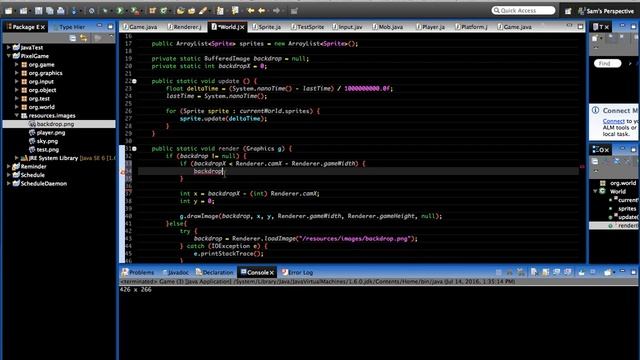Click the Pin Console icon
The width and height of the screenshot is (640, 360).
click(x=581, y=272)
